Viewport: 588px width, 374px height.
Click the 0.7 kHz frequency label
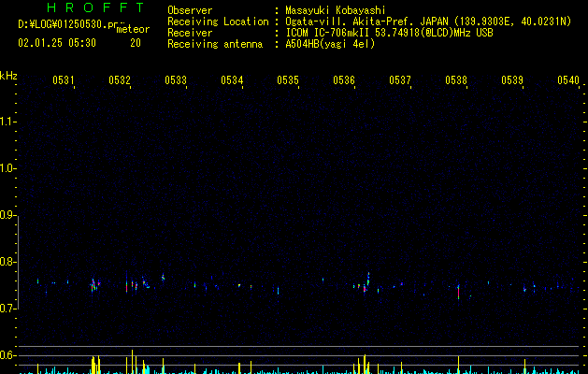pos(7,309)
